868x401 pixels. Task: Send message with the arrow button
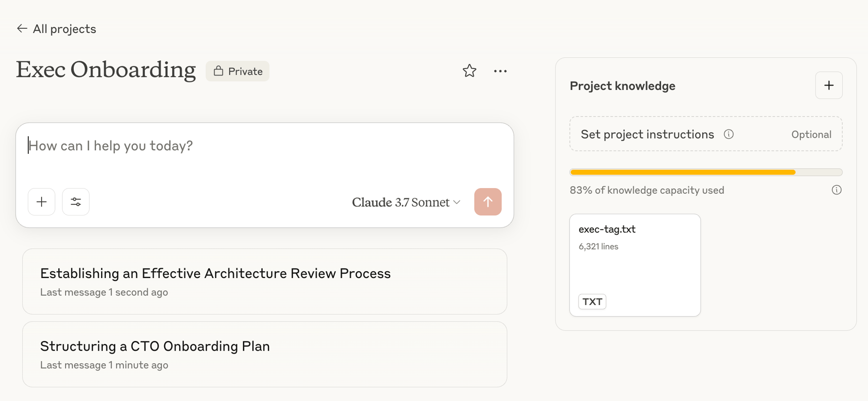point(488,202)
